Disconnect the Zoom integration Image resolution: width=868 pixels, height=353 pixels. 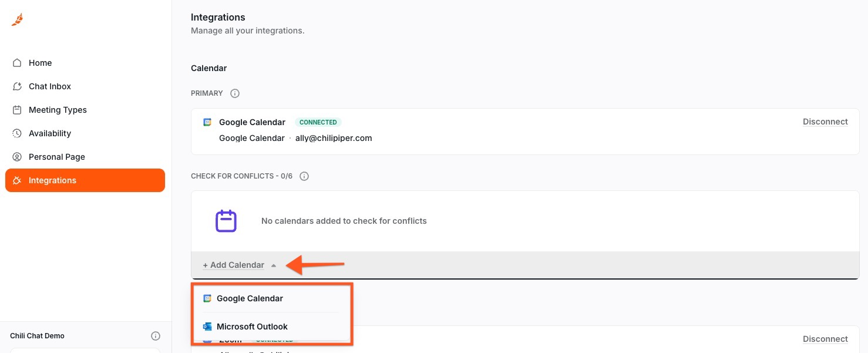point(825,339)
